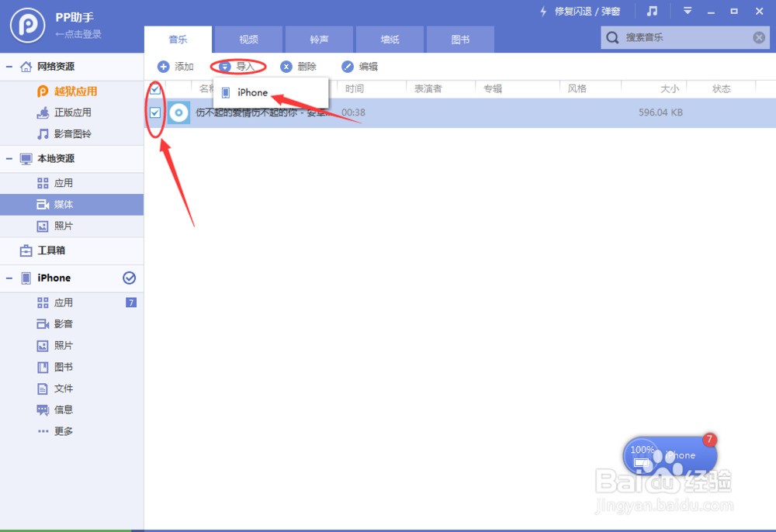
Task: Switch to the 视频 tab
Action: pos(248,40)
